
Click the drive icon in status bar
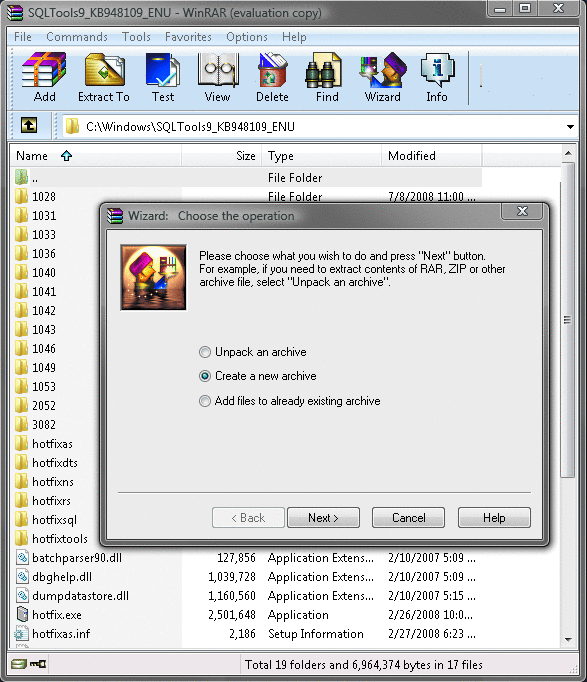pyautogui.click(x=19, y=664)
